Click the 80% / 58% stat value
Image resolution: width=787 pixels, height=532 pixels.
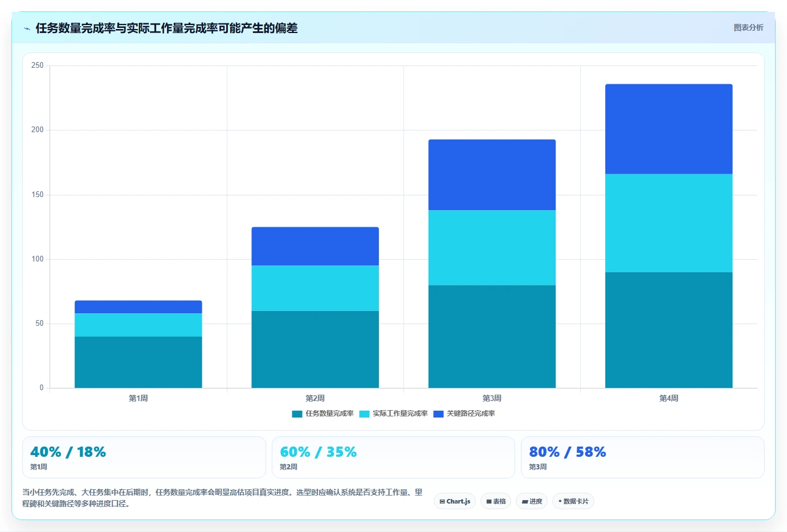point(568,452)
